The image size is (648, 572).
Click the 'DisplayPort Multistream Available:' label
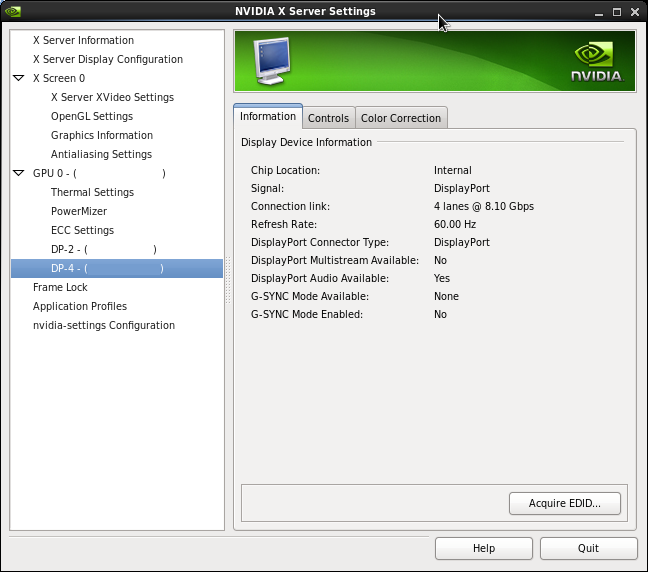(x=335, y=260)
